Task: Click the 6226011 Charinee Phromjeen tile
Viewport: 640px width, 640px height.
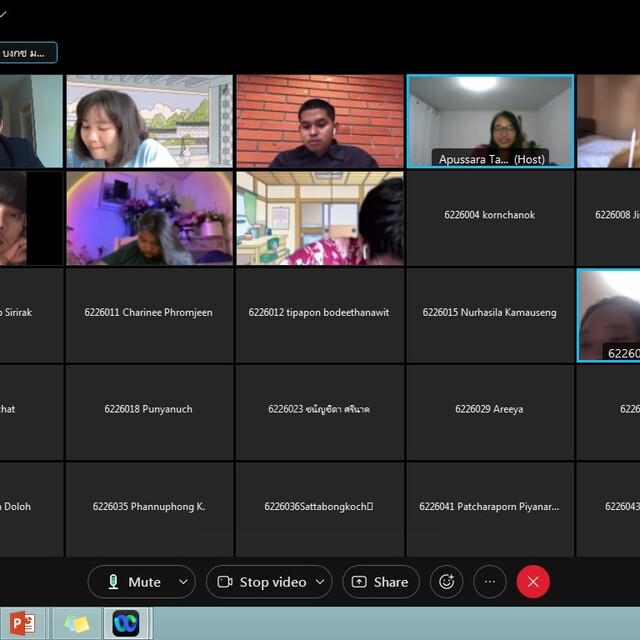Action: (x=149, y=313)
